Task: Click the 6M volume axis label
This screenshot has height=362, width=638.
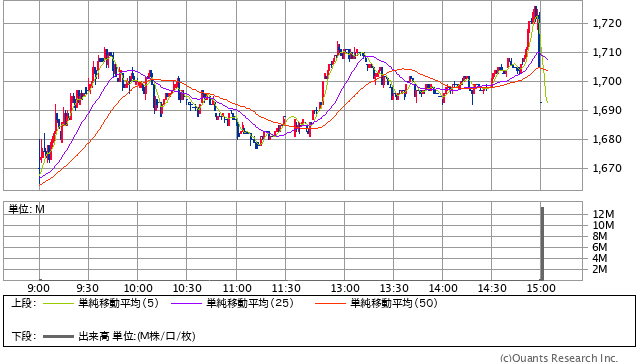Action: pyautogui.click(x=600, y=247)
